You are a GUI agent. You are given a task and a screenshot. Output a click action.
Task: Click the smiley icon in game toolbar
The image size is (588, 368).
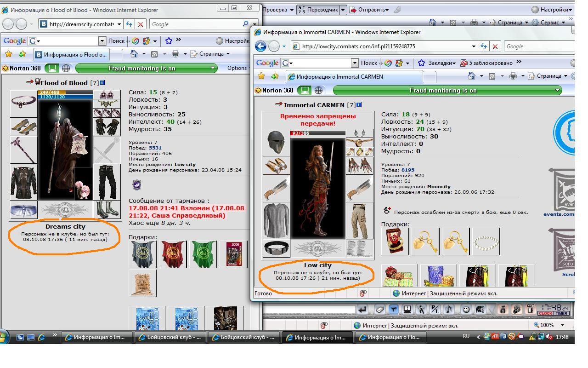466,310
